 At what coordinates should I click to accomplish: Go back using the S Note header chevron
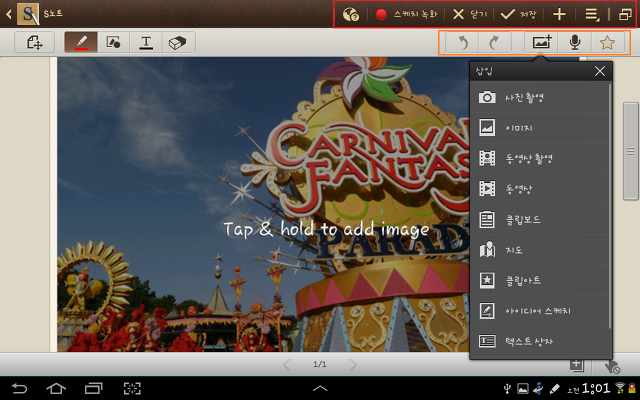point(9,14)
